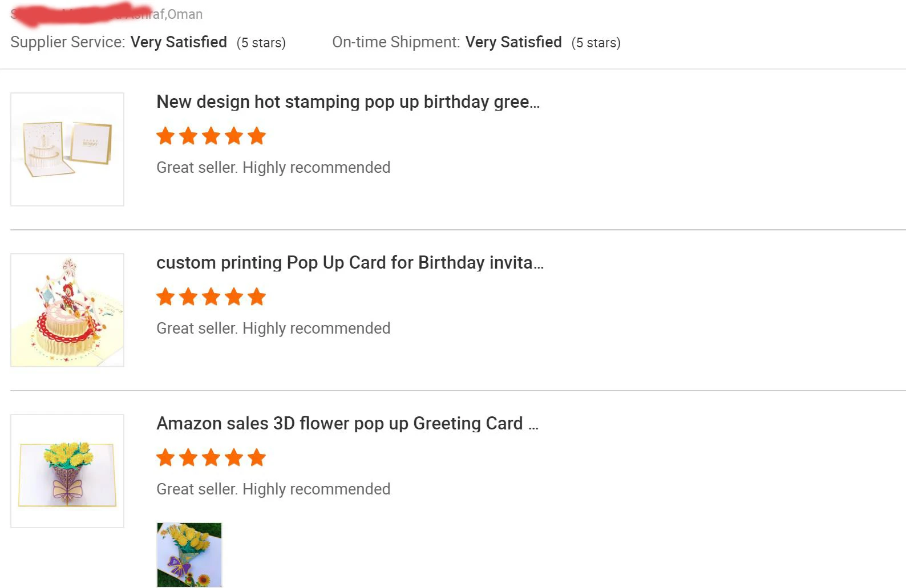Click third star of custom printing card rating

[x=211, y=297]
